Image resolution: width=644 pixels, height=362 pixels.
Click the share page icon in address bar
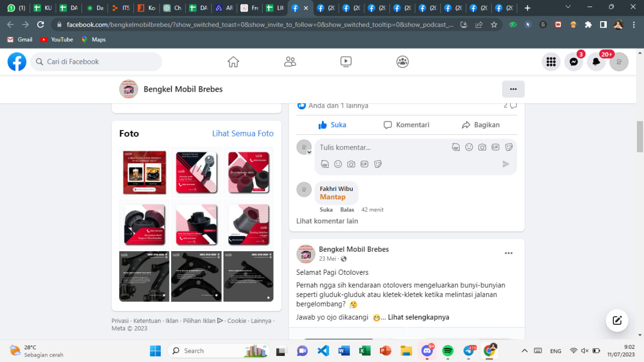[x=479, y=25]
